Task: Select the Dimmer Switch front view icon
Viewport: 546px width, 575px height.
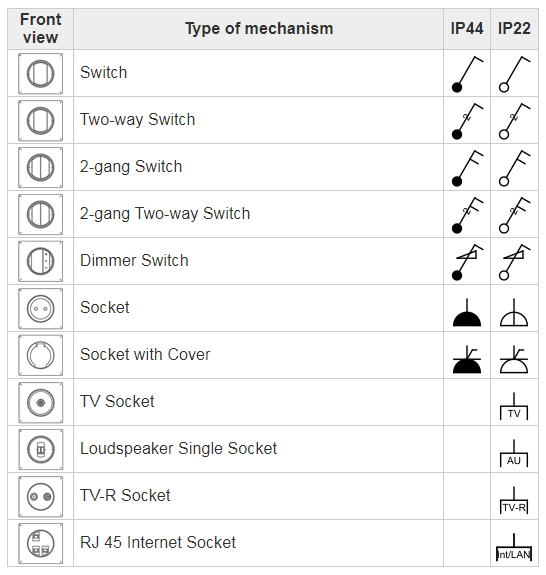Action: click(x=40, y=261)
